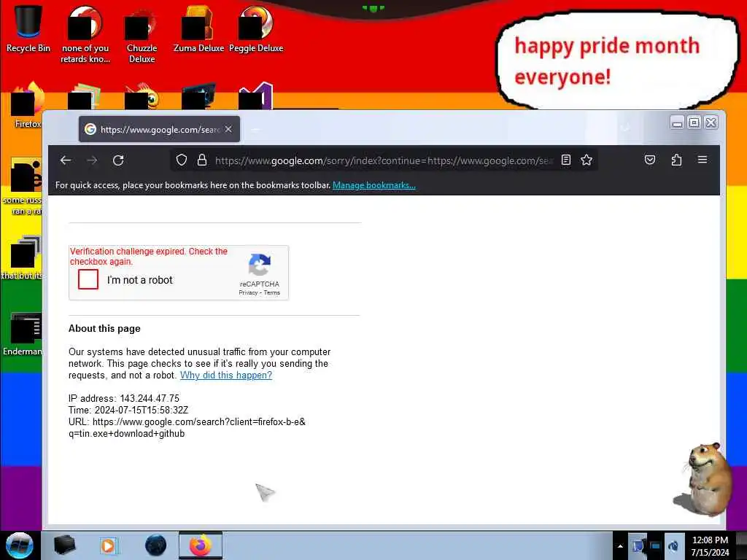Viewport: 747px width, 560px height.
Task: Select the Firefox taskbar button
Action: point(201,545)
